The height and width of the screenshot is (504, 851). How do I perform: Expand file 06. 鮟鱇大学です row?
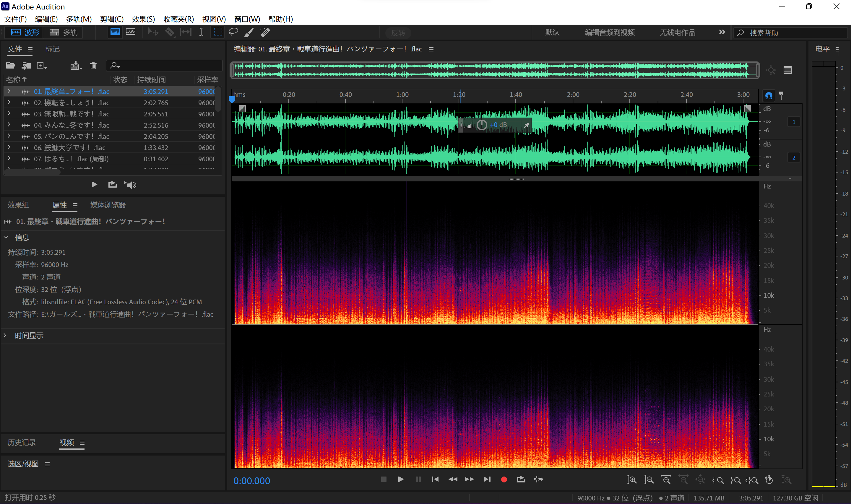point(9,147)
